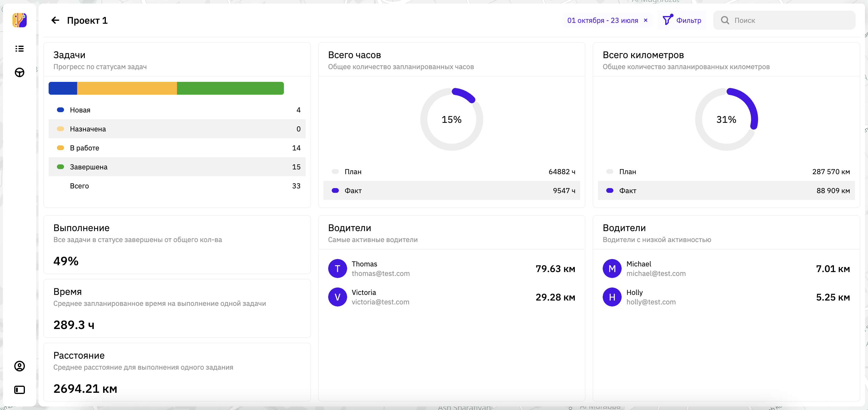Click the 15% hours donut chart
This screenshot has width=868, height=410.
pyautogui.click(x=451, y=119)
